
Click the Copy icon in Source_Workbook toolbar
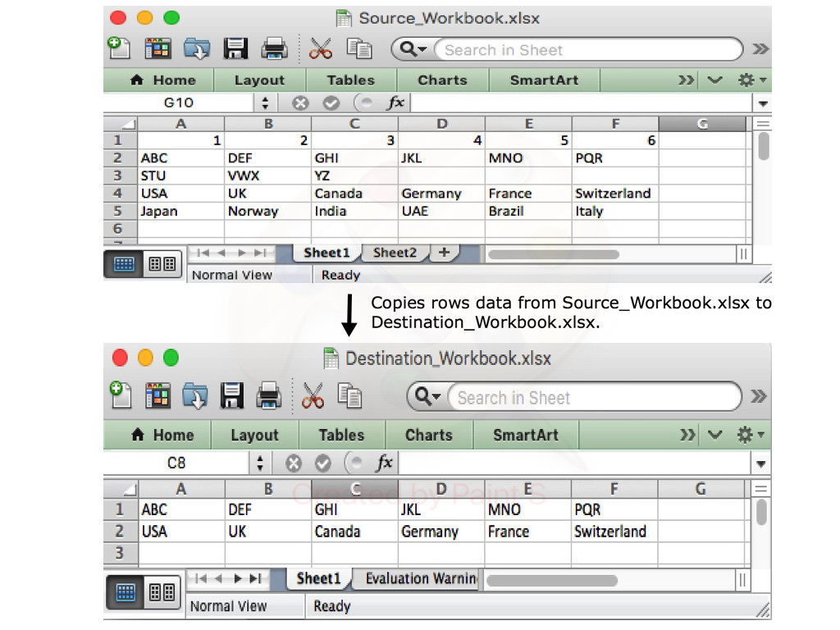pyautogui.click(x=358, y=48)
